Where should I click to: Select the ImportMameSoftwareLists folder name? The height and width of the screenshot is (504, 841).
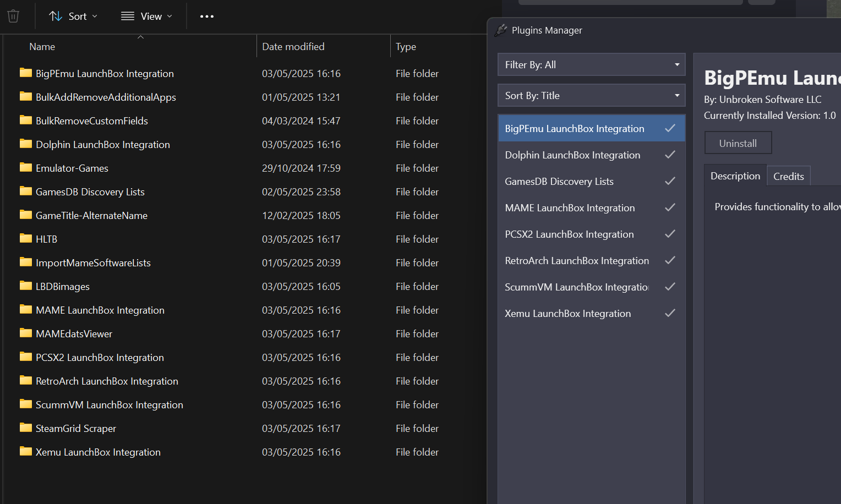point(93,263)
